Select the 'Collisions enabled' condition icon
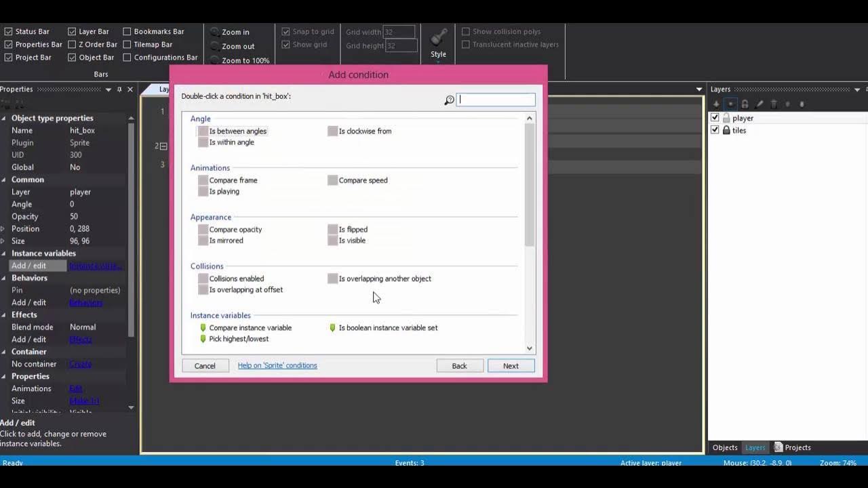Image resolution: width=868 pixels, height=488 pixels. (203, 279)
